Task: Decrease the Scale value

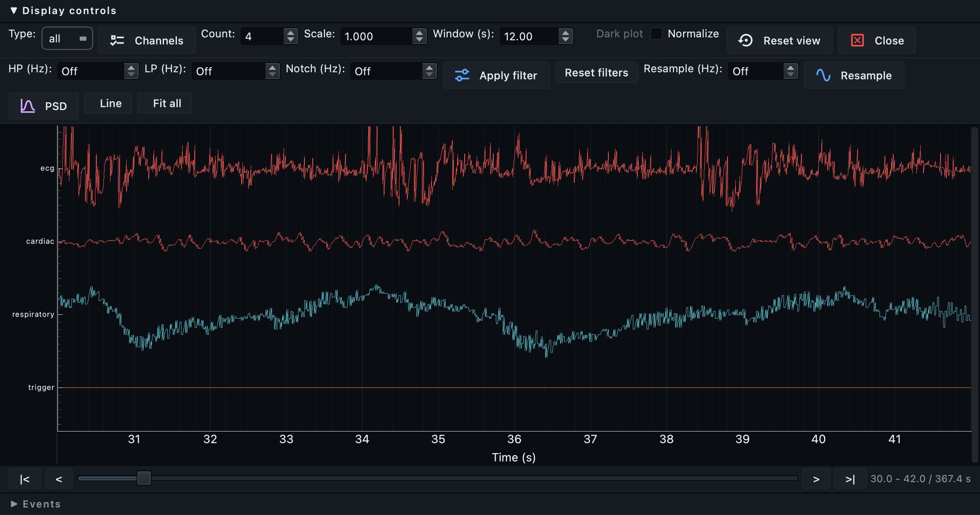Action: coord(419,40)
